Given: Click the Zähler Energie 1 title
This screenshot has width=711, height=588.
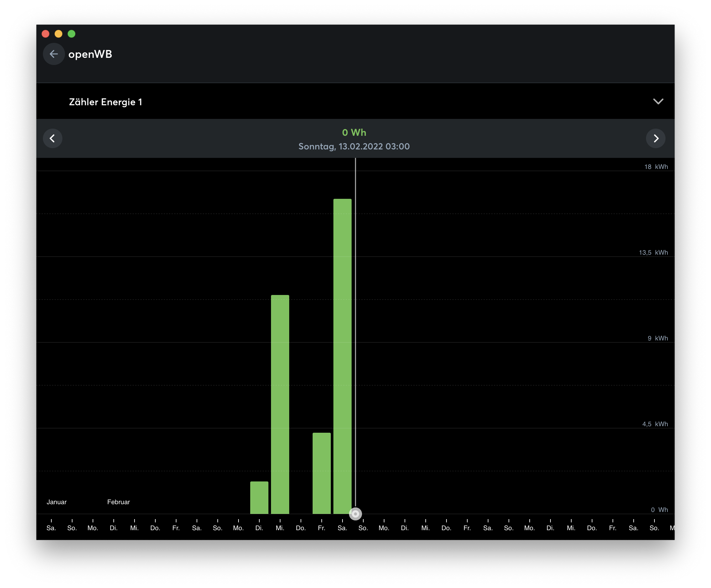Looking at the screenshot, I should (105, 102).
